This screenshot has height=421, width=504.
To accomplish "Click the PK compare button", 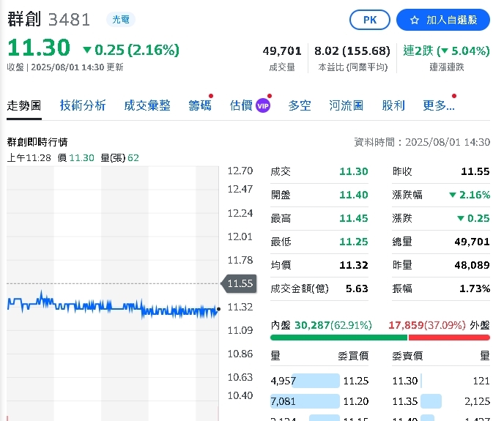I will tap(370, 20).
